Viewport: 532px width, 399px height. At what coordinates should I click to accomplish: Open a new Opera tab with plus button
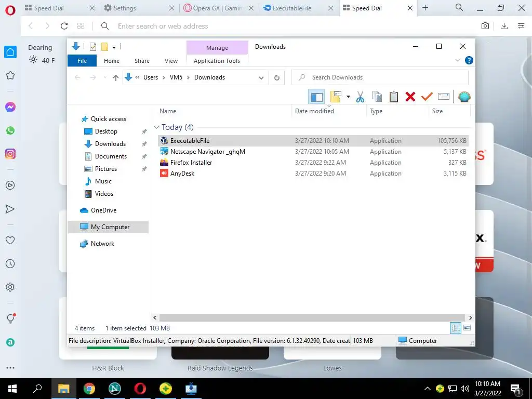(x=425, y=8)
